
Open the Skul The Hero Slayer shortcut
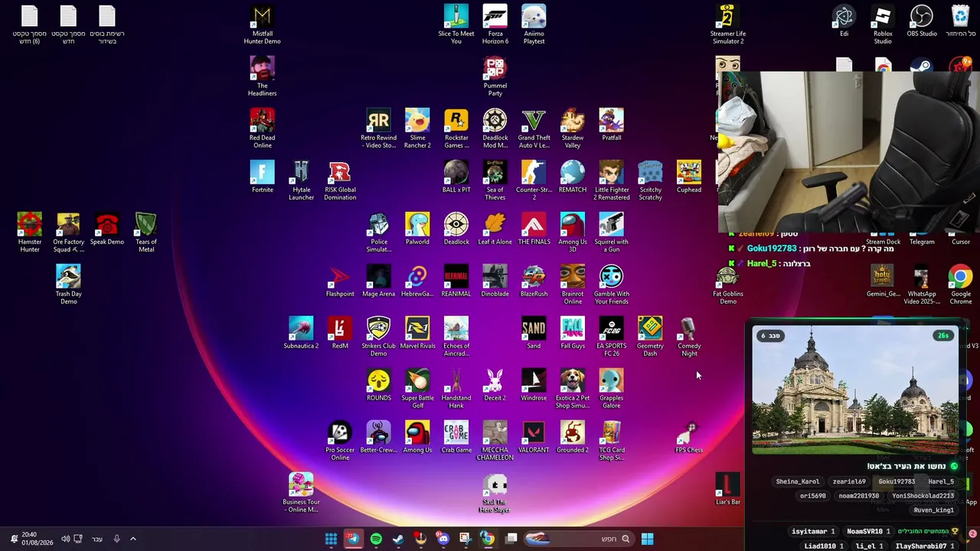[x=495, y=494]
